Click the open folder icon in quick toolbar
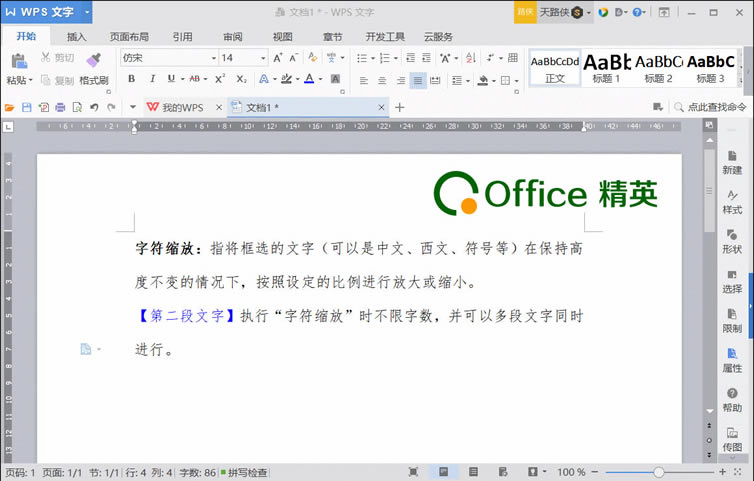Screen dimensions: 754x481 pyautogui.click(x=10, y=107)
